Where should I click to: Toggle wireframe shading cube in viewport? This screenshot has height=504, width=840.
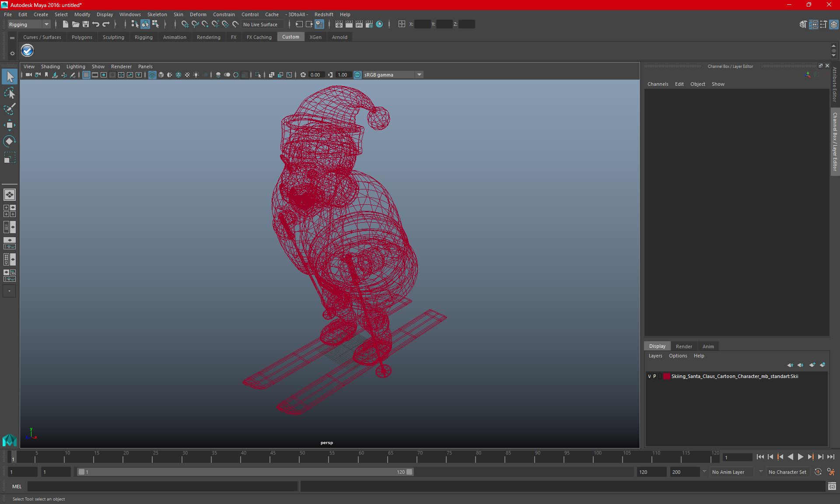(152, 75)
